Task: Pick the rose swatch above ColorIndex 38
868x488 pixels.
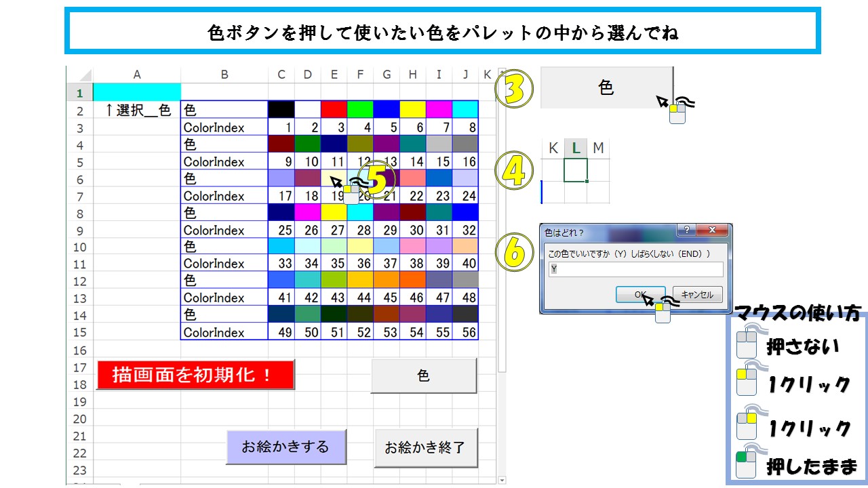Action: (412, 246)
